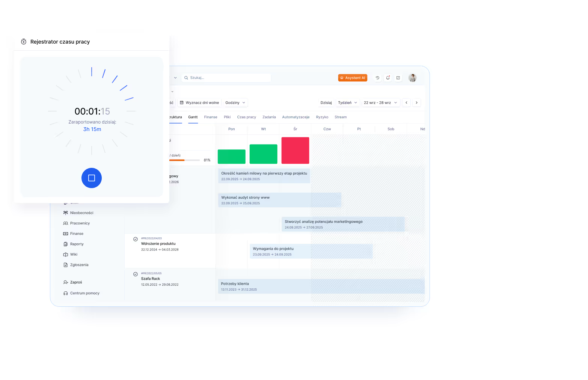The height and width of the screenshot is (380, 588).
Task: Switch to the Gantt tab
Action: coord(193,117)
